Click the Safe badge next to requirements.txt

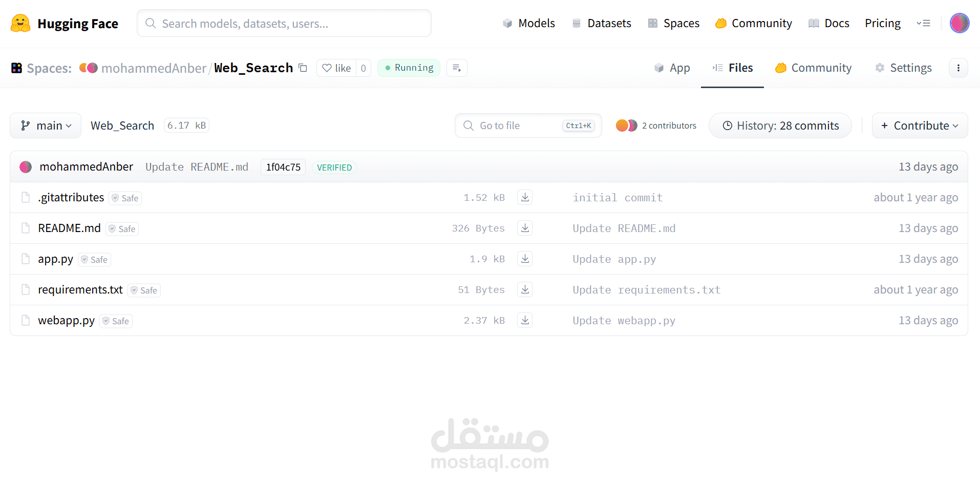tap(144, 290)
